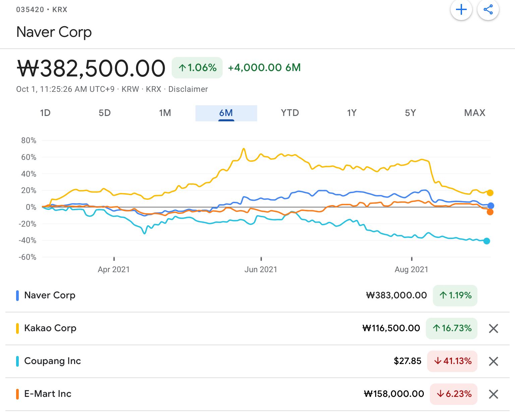515x420 pixels.
Task: Click the '035420 • KRX' ticker text
Action: pos(42,10)
